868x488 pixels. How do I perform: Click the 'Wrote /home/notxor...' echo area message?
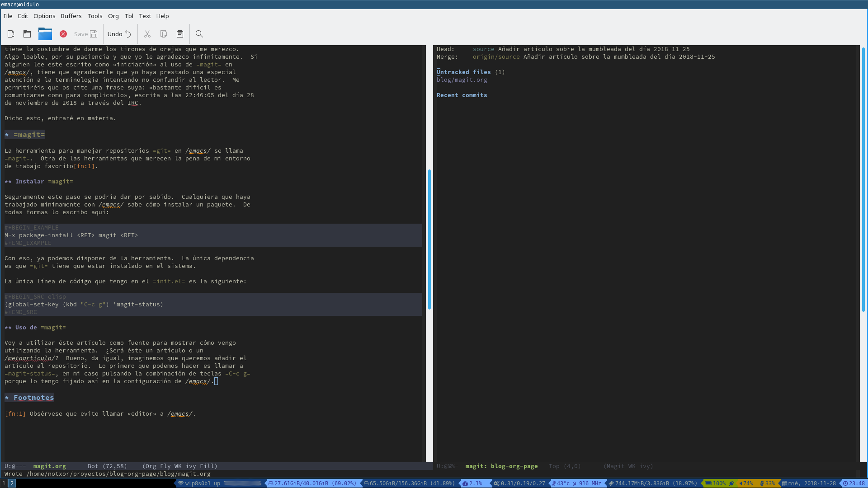pyautogui.click(x=108, y=474)
